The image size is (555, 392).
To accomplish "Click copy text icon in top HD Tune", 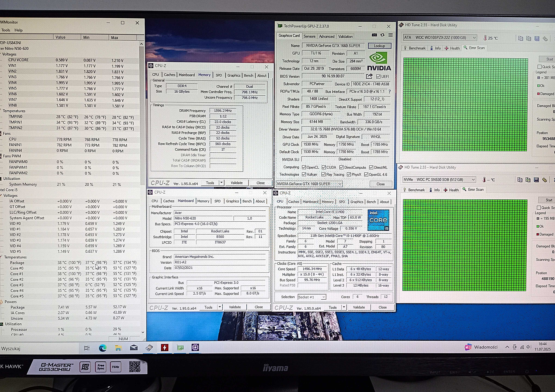I will (x=520, y=38).
